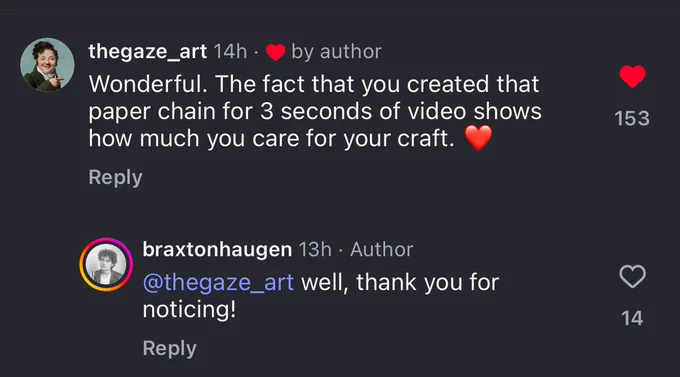
Task: Reply to braxtonhaugen's comment
Action: tap(170, 348)
